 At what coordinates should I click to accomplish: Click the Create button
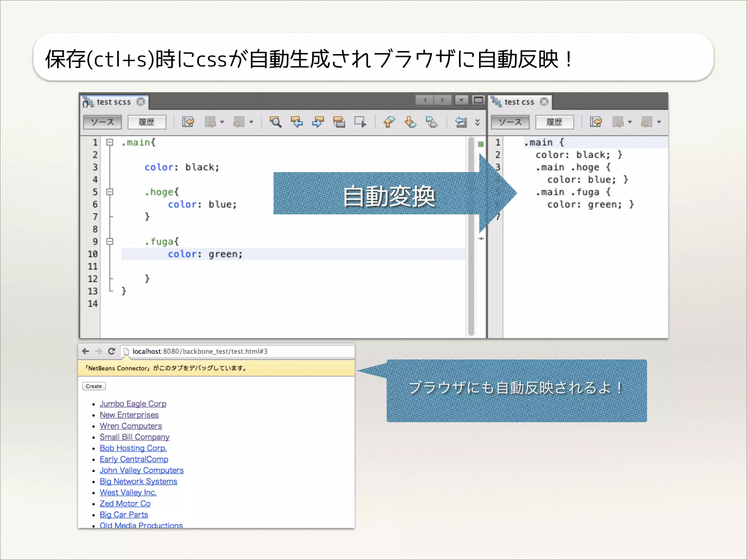point(94,386)
